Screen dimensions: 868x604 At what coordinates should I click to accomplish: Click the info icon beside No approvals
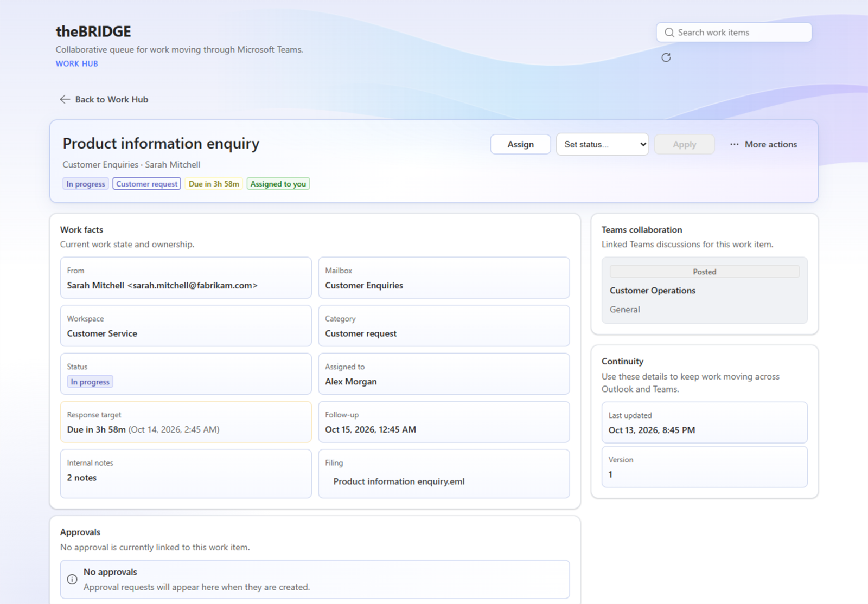[72, 579]
